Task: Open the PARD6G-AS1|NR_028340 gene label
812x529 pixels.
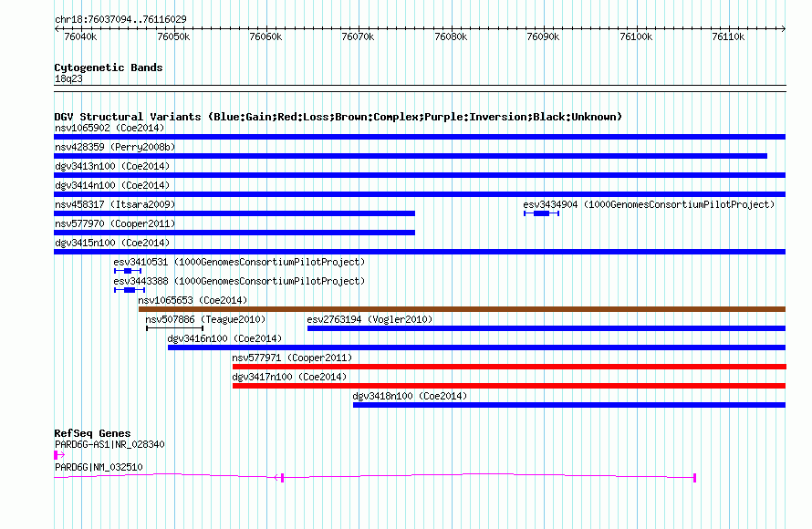Action: [109, 444]
